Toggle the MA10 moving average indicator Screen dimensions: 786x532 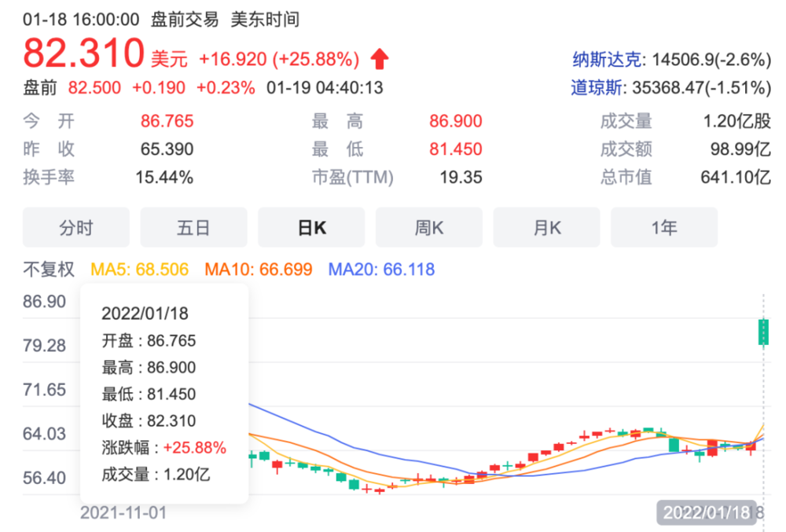[259, 270]
